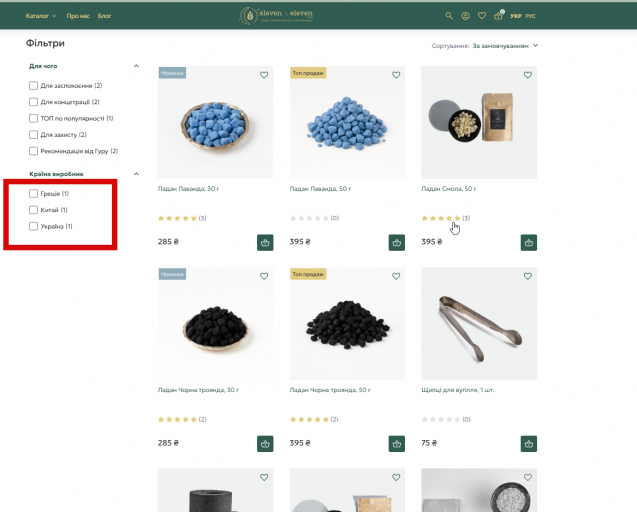This screenshot has width=637, height=512.
Task: Check the Для захисту filter
Action: click(x=33, y=135)
